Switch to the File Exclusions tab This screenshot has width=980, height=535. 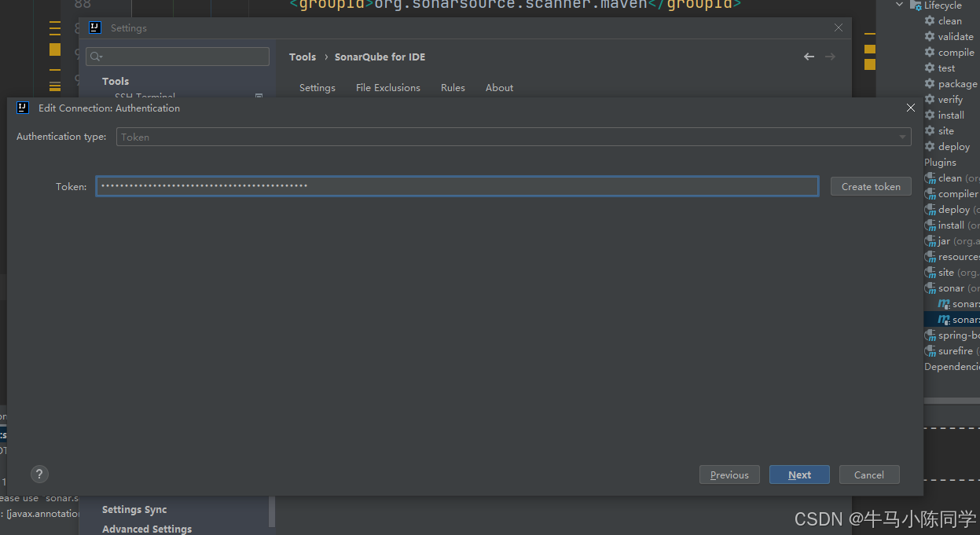[x=388, y=88]
